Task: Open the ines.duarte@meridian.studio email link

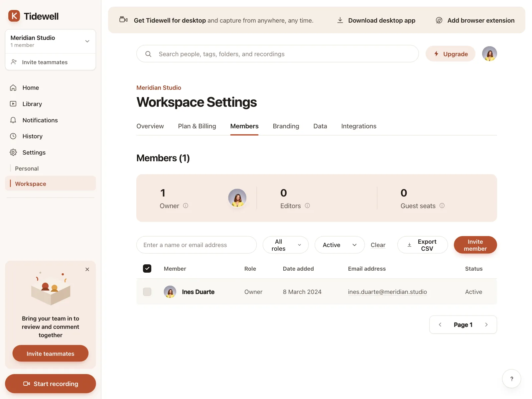Action: coord(387,292)
